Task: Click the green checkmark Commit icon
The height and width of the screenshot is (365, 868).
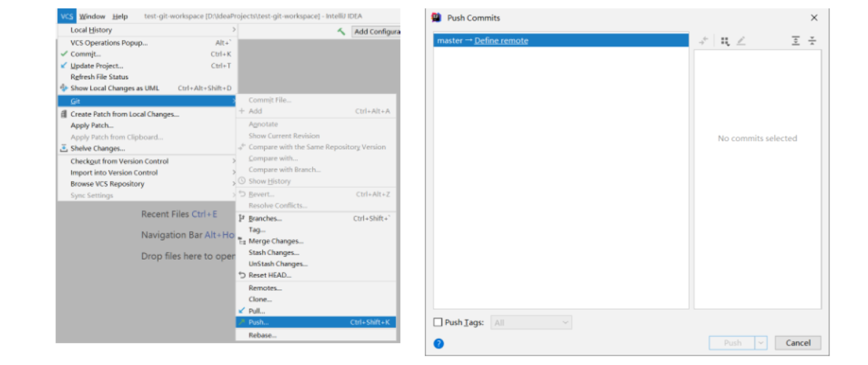Action: coord(64,55)
